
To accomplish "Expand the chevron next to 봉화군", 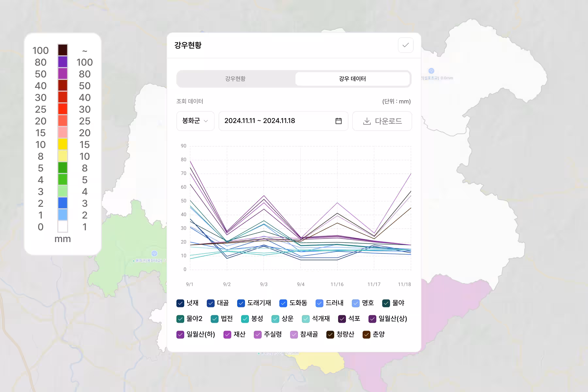I will [x=206, y=121].
